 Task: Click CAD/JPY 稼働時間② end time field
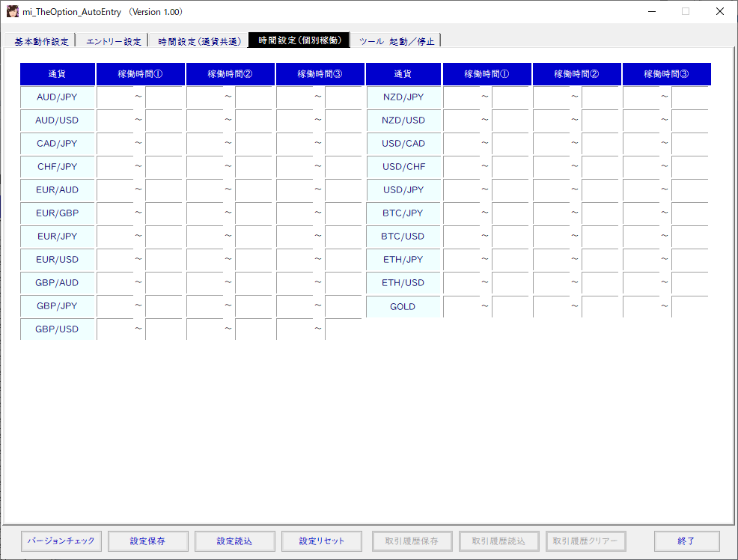[254, 144]
